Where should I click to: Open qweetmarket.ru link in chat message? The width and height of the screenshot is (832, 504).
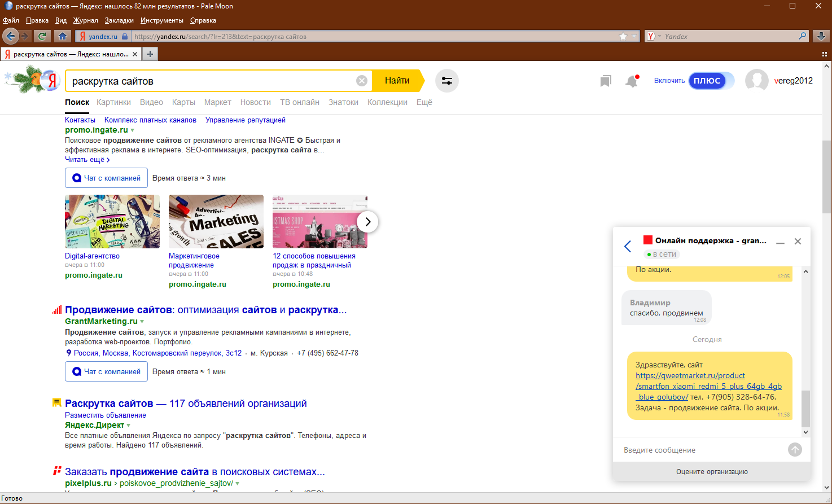(708, 386)
